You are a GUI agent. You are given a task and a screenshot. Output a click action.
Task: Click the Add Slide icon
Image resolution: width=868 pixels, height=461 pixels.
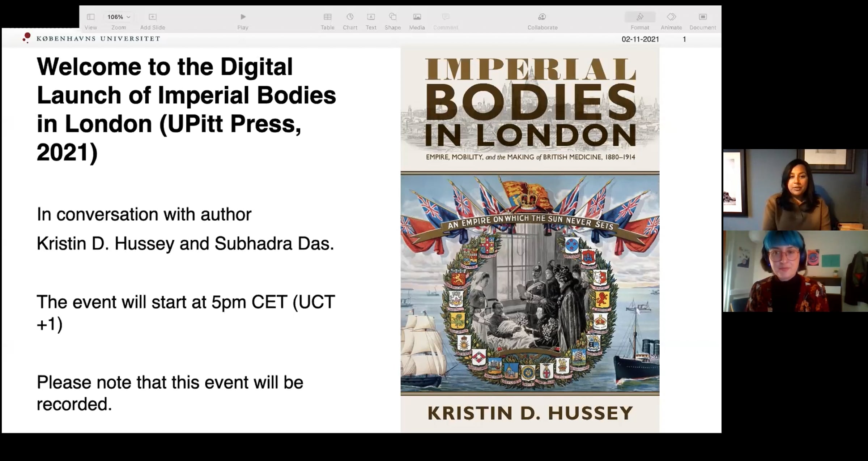153,17
